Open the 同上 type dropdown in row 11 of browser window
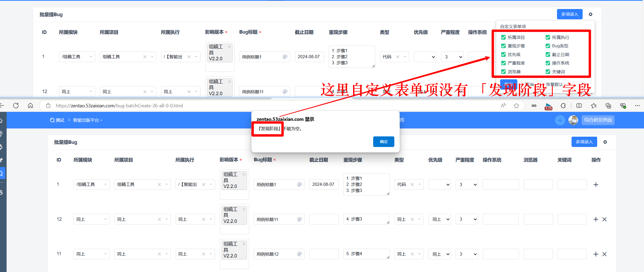The height and width of the screenshot is (272, 644). coord(409,254)
